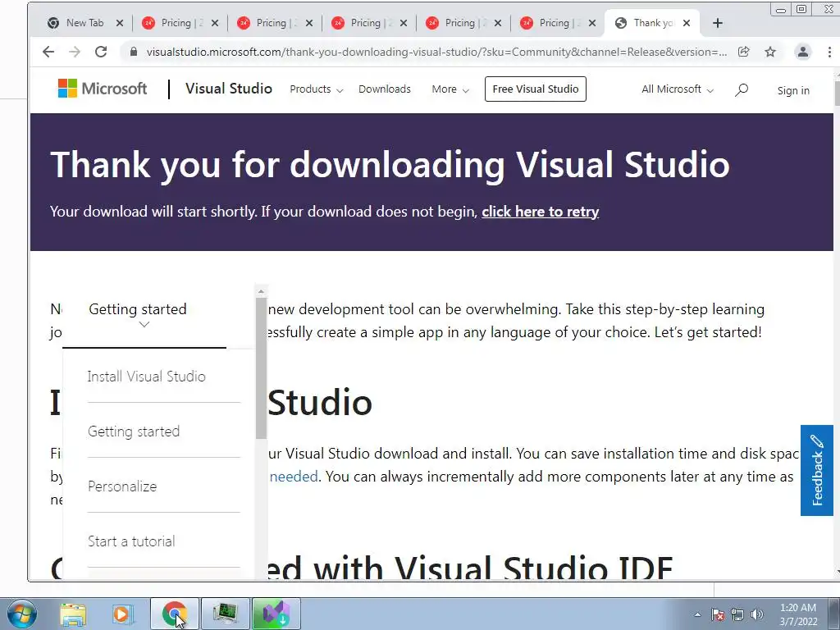Click the clock showing 1:20 AM

(798, 614)
